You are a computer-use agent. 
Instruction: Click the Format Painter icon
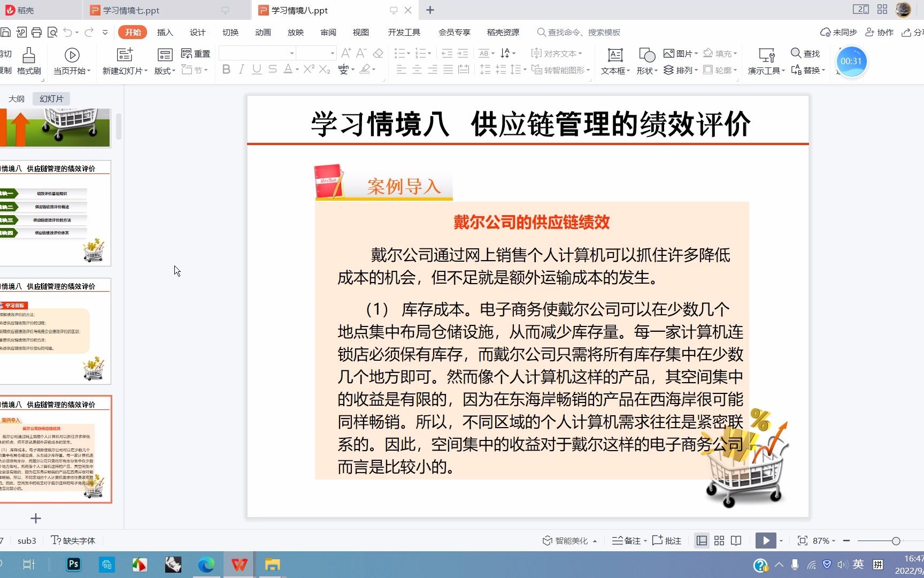point(29,55)
